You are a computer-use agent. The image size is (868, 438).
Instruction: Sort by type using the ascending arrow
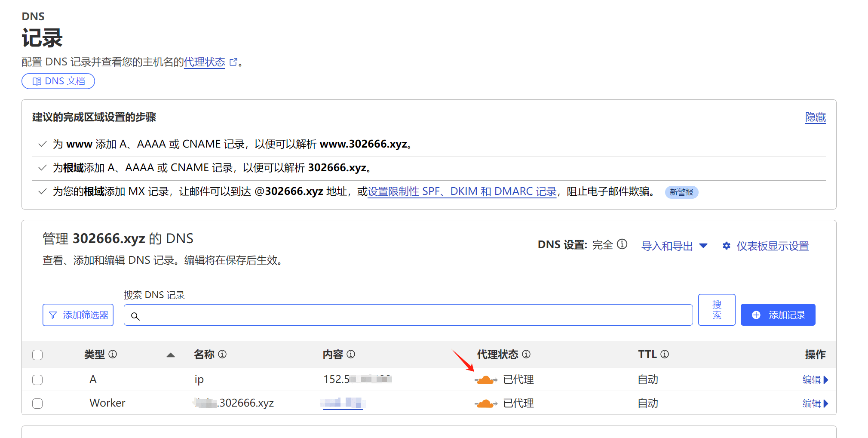coord(171,355)
